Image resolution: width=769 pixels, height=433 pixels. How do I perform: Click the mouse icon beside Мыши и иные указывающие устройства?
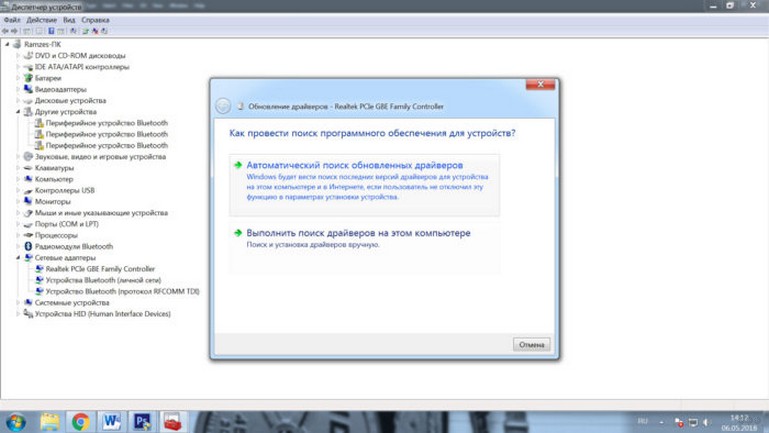(x=28, y=213)
